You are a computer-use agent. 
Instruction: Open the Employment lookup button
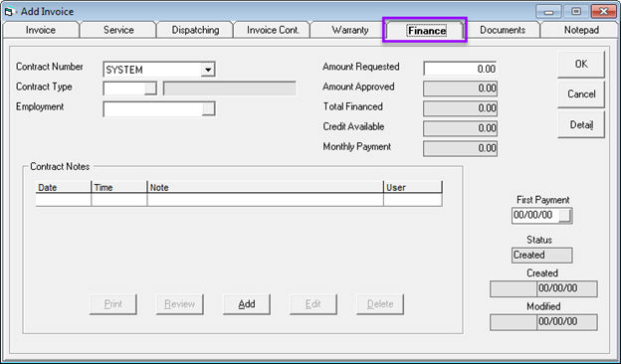208,108
